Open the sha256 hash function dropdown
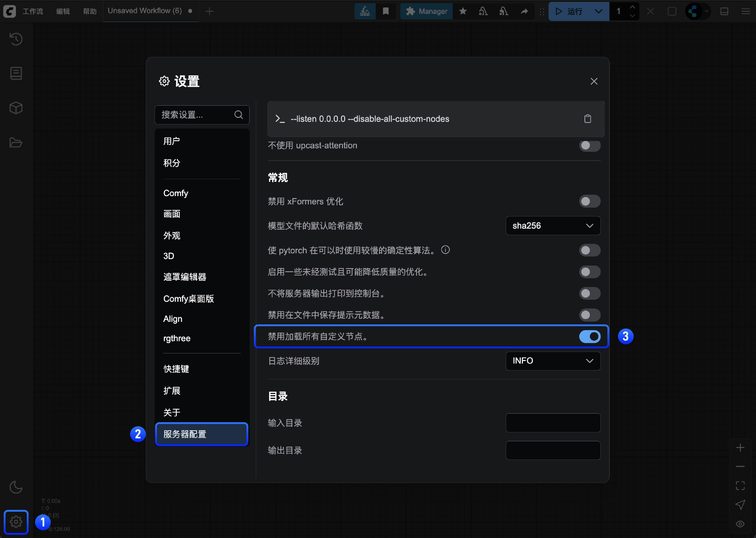756x538 pixels. 553,226
